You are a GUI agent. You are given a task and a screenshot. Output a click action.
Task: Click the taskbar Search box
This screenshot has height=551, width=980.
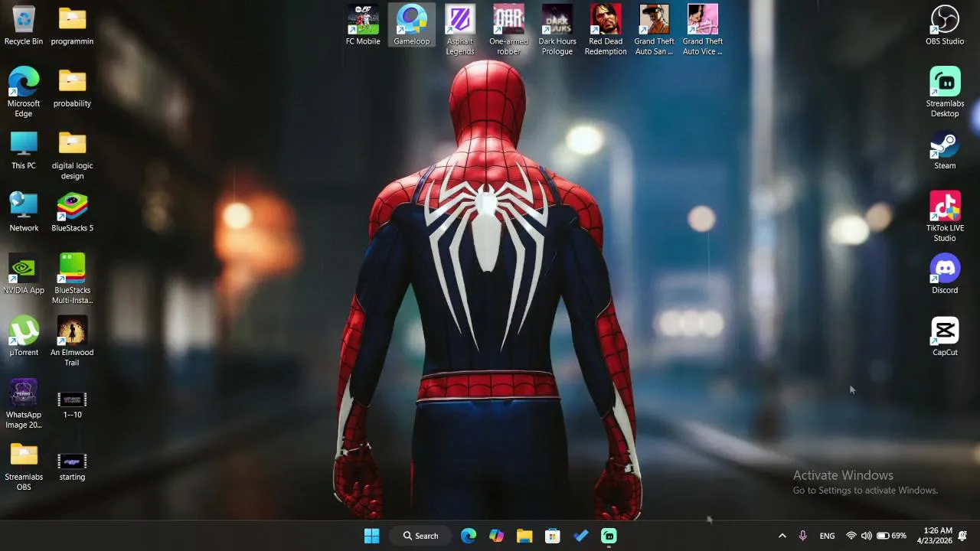coord(421,536)
